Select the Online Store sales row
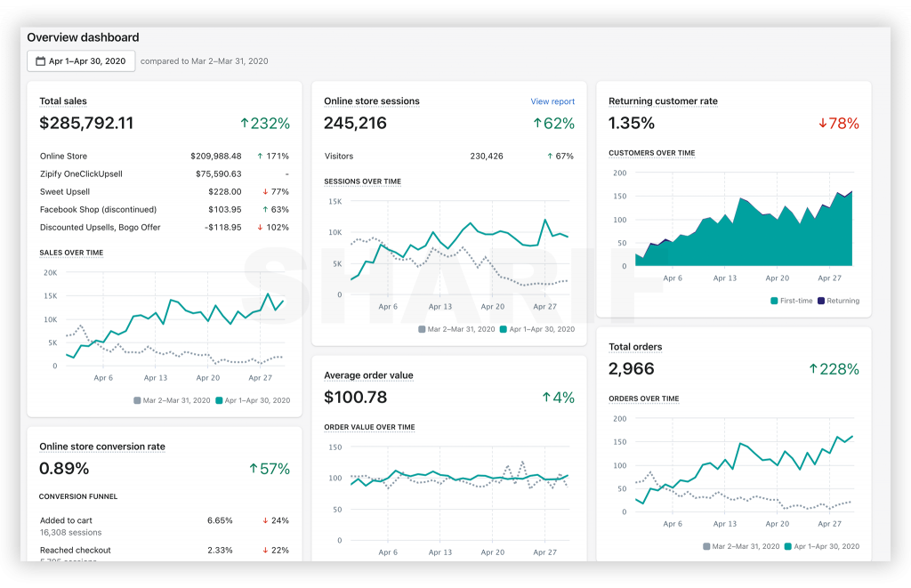The image size is (911, 588). point(165,157)
